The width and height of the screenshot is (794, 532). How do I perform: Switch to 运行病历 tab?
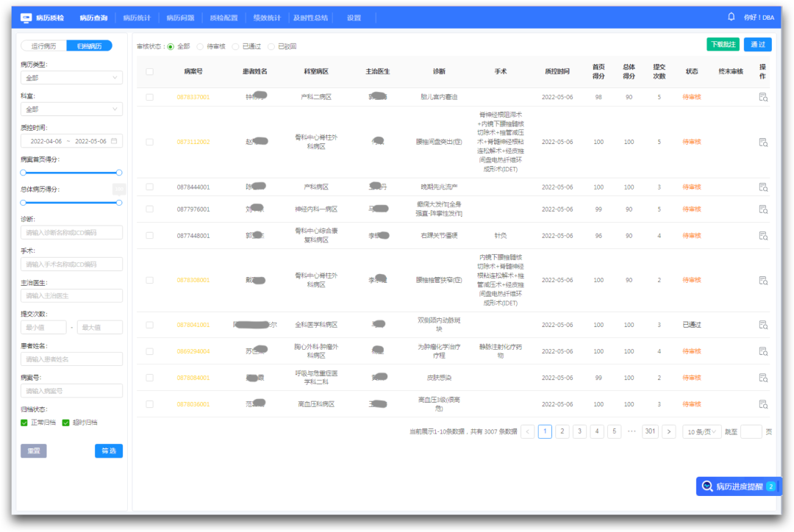tap(43, 46)
